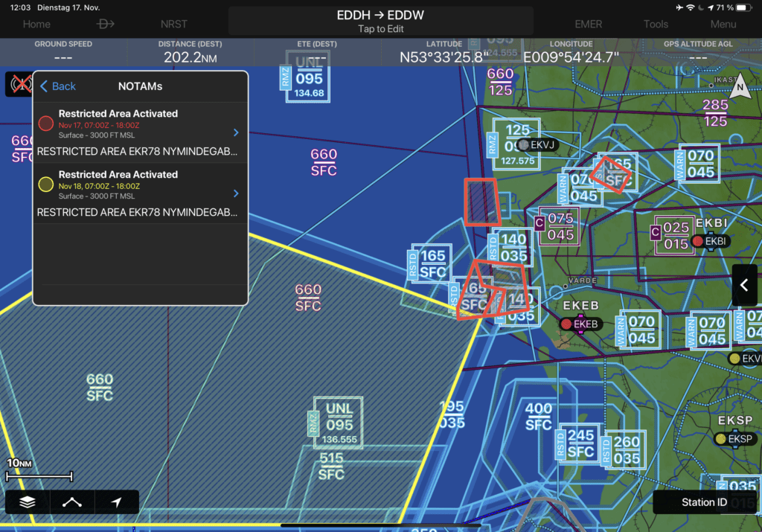Select RMZ UNL/095 136.555 airspace label

336,423
